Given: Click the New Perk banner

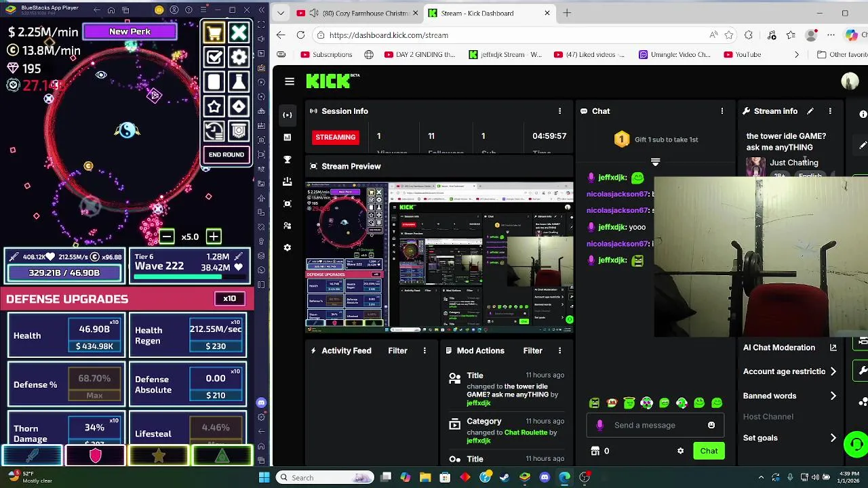Looking at the screenshot, I should 130,31.
